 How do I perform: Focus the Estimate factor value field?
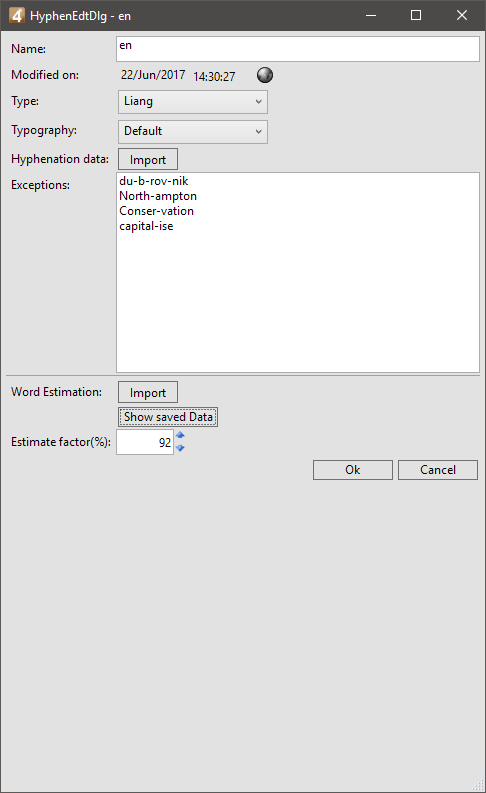tap(145, 443)
